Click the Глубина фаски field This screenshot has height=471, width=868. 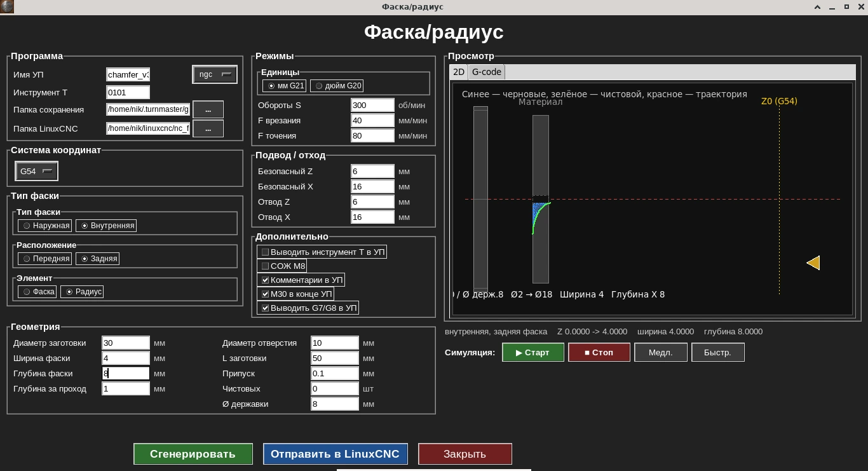pos(126,373)
